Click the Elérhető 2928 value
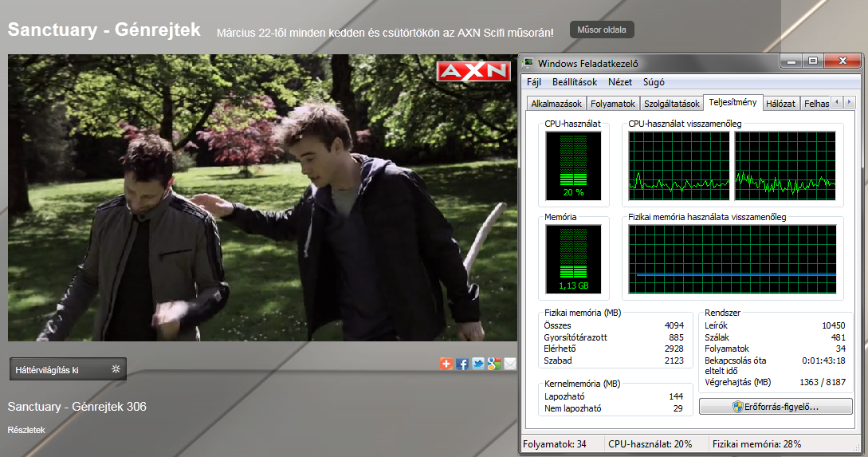This screenshot has width=868, height=457. [674, 349]
